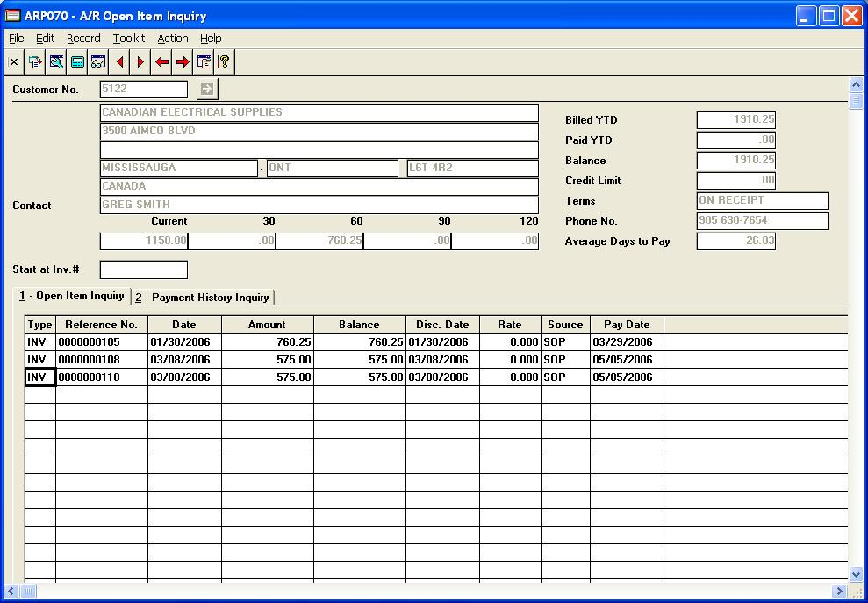
Task: Click the Amount column header
Action: click(x=268, y=325)
